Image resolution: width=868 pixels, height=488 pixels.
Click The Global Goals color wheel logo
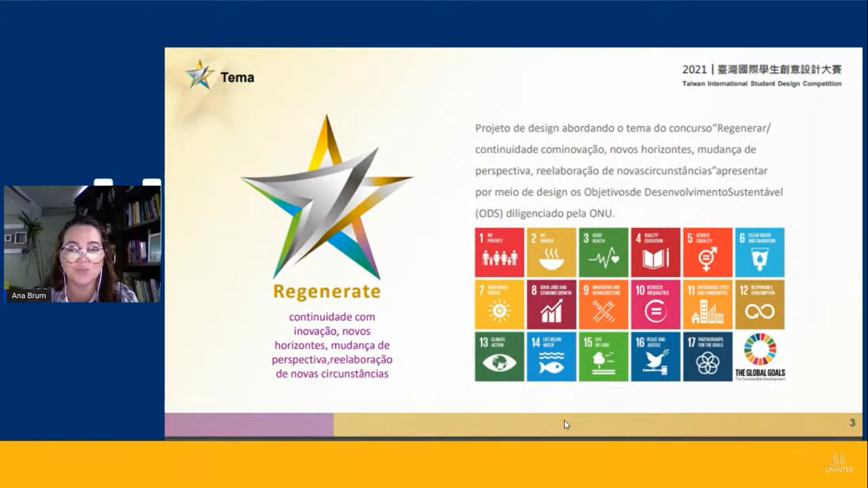tap(760, 349)
